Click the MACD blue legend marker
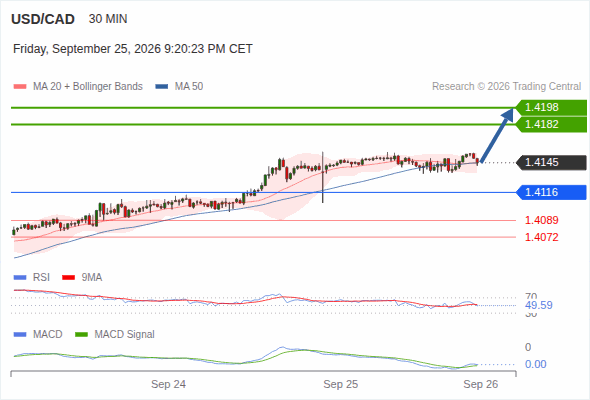The height and width of the screenshot is (400, 590). point(20,334)
